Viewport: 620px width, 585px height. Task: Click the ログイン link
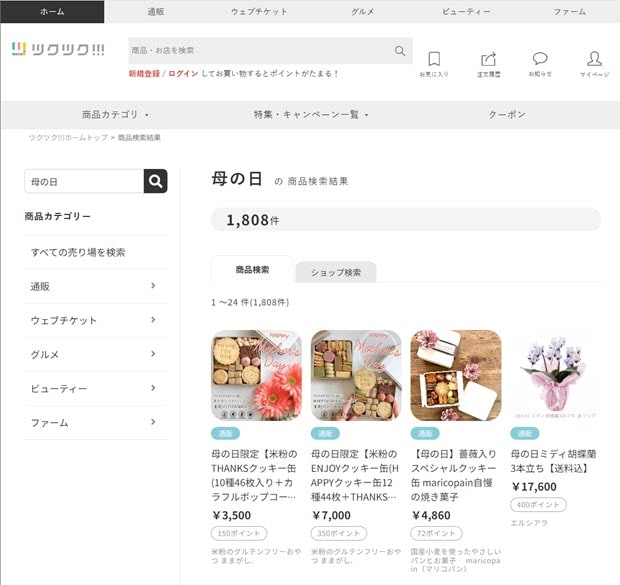(x=183, y=74)
